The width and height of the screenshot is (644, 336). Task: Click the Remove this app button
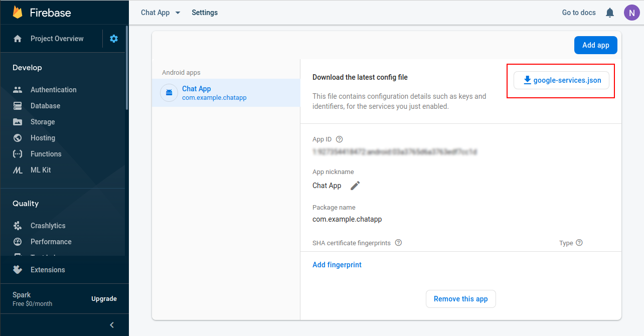[x=461, y=299]
